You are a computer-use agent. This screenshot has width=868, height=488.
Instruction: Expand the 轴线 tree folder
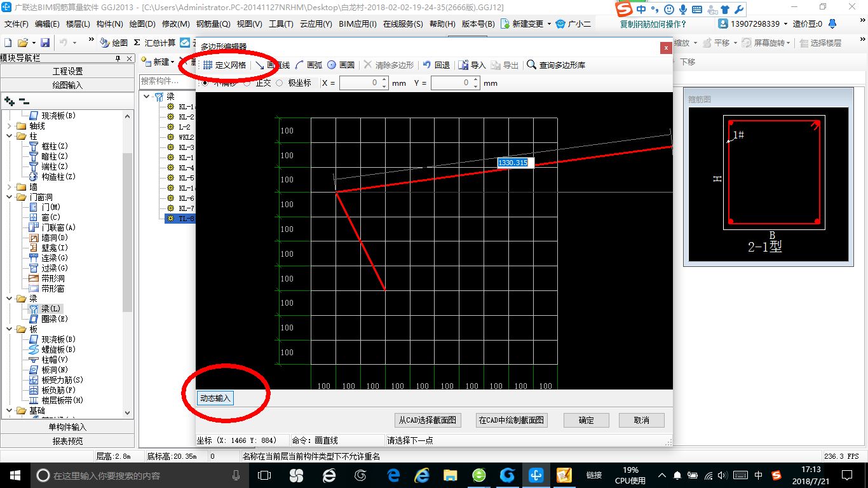tap(9, 126)
